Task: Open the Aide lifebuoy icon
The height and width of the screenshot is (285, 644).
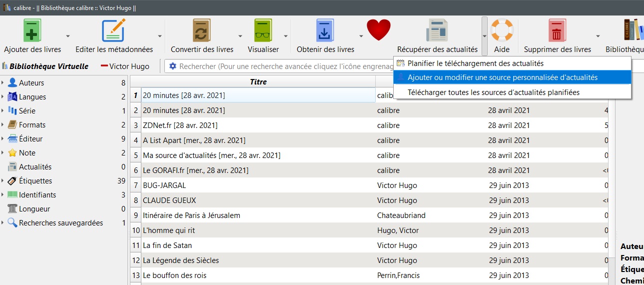Action: click(x=502, y=30)
